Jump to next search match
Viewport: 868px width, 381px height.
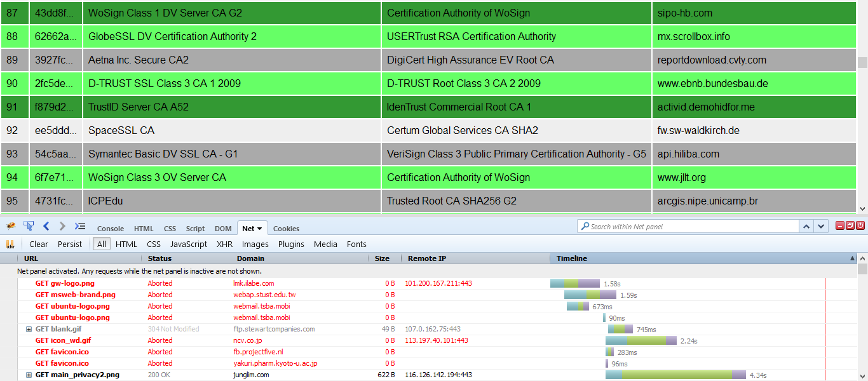click(822, 226)
